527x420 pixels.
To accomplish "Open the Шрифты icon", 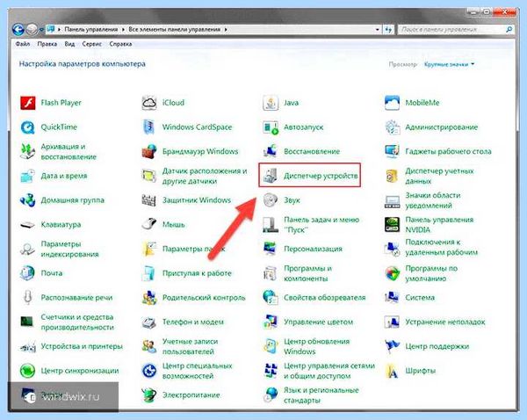I will pyautogui.click(x=393, y=371).
